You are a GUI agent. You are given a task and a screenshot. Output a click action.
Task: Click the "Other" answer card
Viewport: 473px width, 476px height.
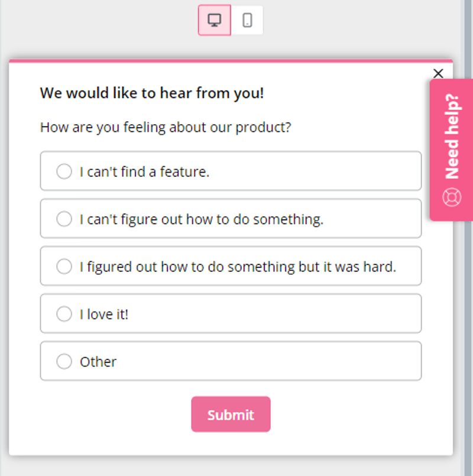(x=231, y=361)
